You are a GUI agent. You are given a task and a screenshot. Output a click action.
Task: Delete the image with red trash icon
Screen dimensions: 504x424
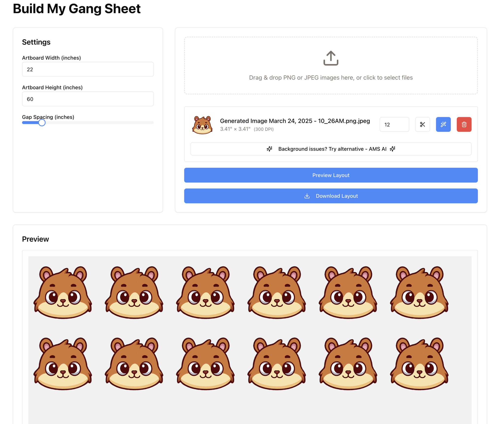pyautogui.click(x=464, y=124)
